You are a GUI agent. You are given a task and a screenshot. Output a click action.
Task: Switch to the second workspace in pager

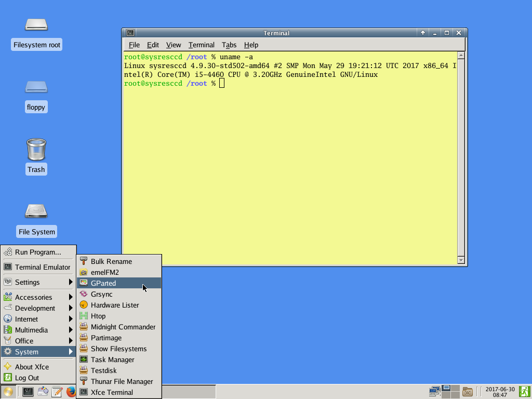455,388
